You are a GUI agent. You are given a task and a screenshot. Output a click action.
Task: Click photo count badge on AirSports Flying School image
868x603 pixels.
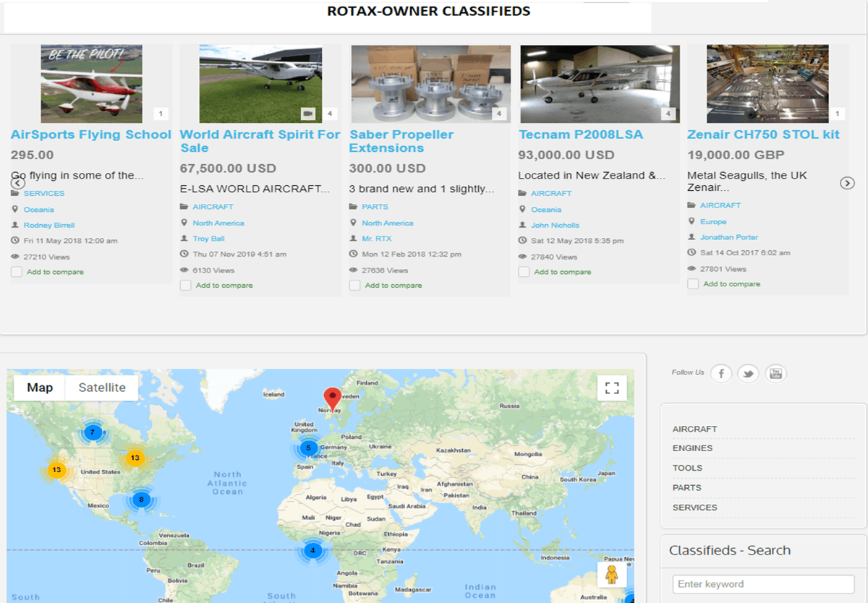click(161, 114)
